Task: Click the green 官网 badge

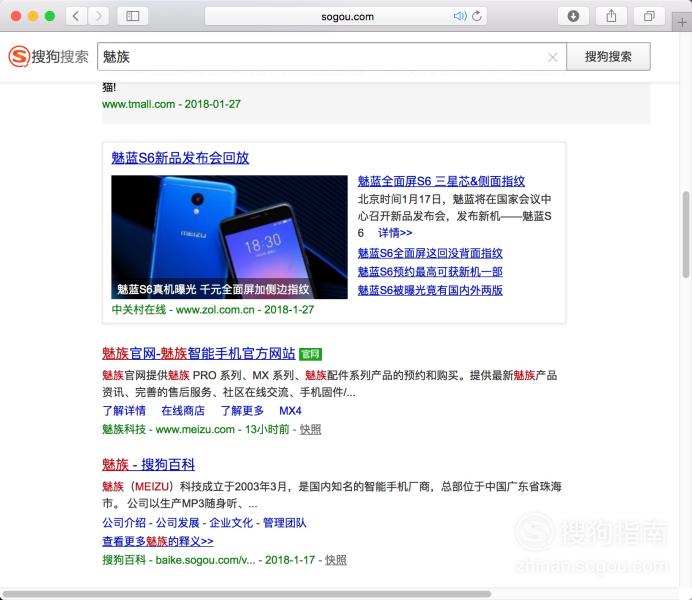Action: coord(310,354)
